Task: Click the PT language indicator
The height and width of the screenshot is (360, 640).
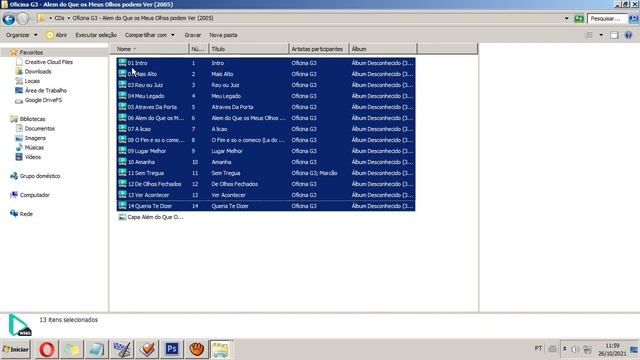Action: pyautogui.click(x=538, y=349)
